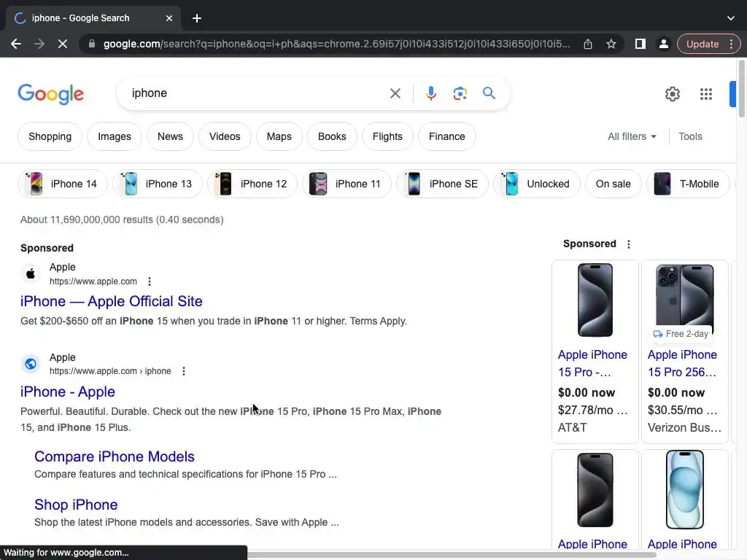This screenshot has width=747, height=560.
Task: Click the browser address bar URL
Action: [336, 44]
